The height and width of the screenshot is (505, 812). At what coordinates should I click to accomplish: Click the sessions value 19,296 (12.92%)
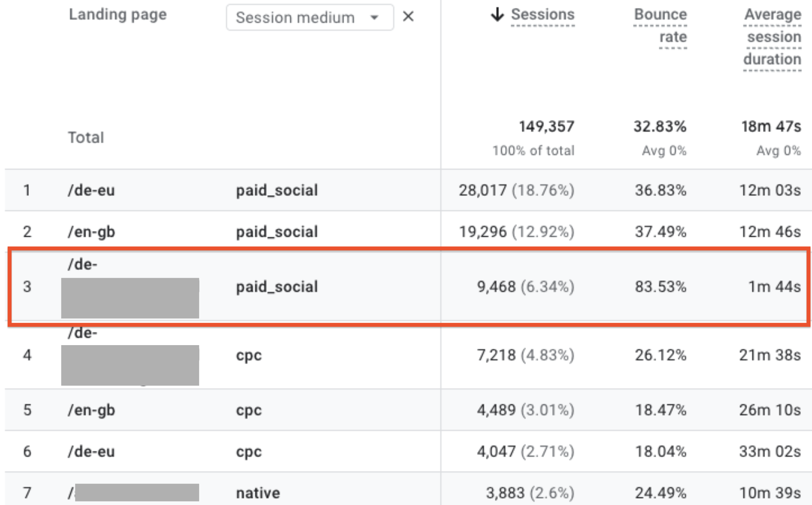click(517, 232)
